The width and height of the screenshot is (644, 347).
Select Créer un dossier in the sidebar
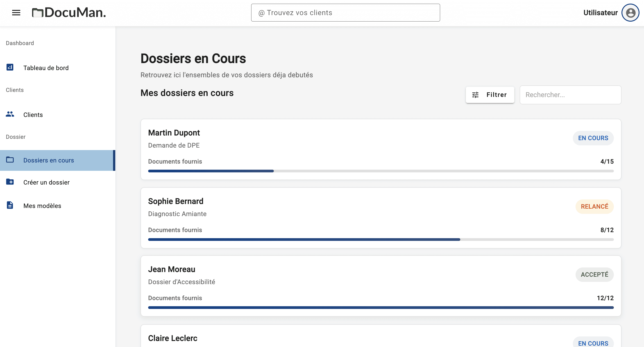(x=47, y=182)
